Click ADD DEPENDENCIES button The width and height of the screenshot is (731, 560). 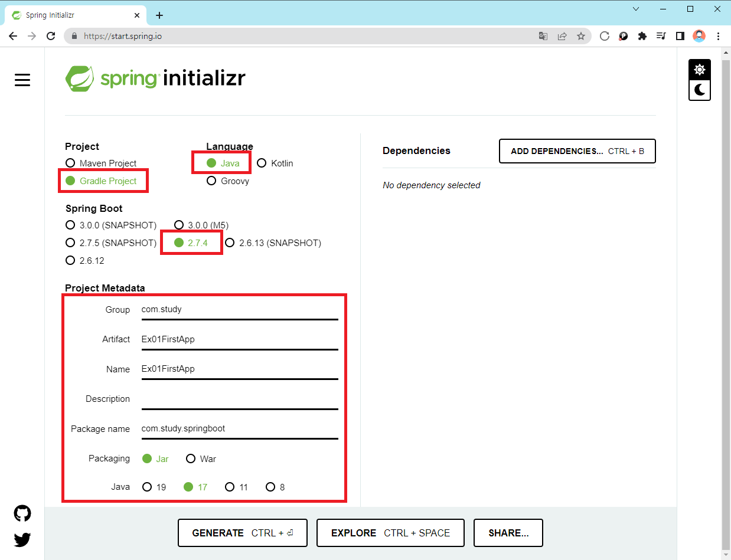pyautogui.click(x=577, y=151)
